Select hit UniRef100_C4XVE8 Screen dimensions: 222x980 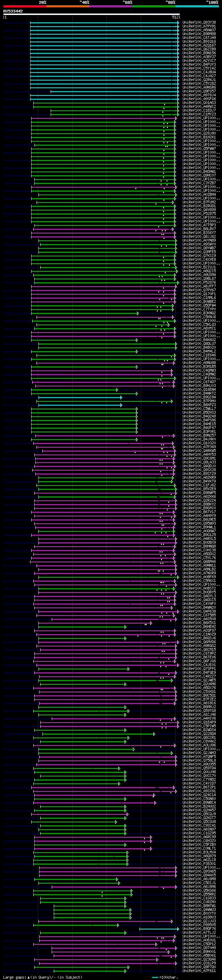tap(199, 259)
